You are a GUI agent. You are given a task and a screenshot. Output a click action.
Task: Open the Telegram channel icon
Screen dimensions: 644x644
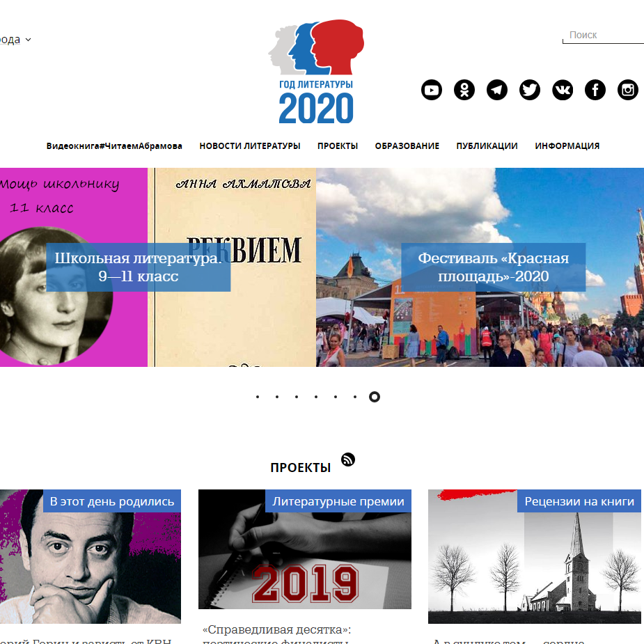pyautogui.click(x=497, y=90)
